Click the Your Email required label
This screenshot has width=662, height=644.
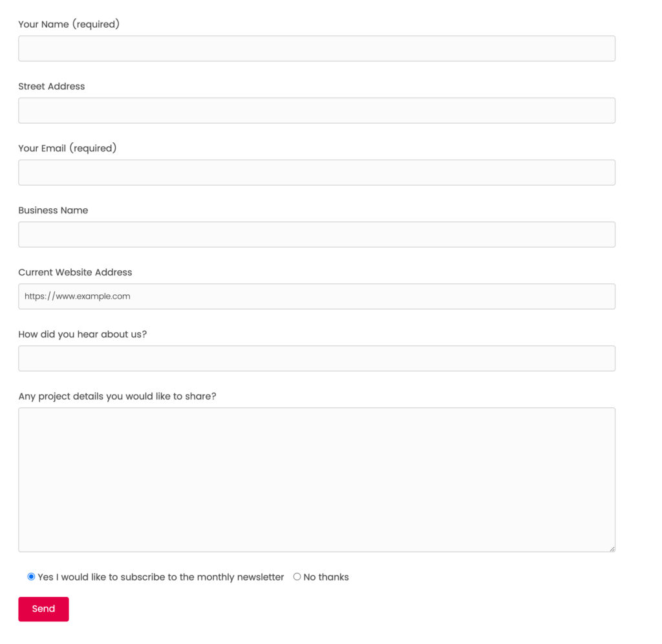click(x=67, y=148)
